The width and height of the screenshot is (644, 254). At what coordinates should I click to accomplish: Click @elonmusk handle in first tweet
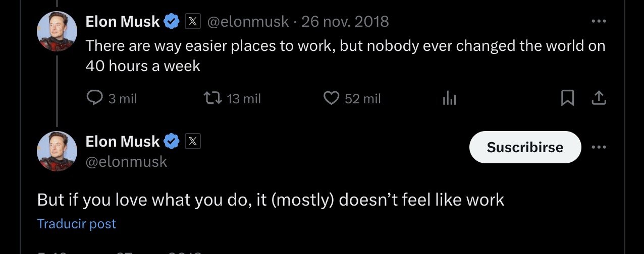pyautogui.click(x=248, y=22)
